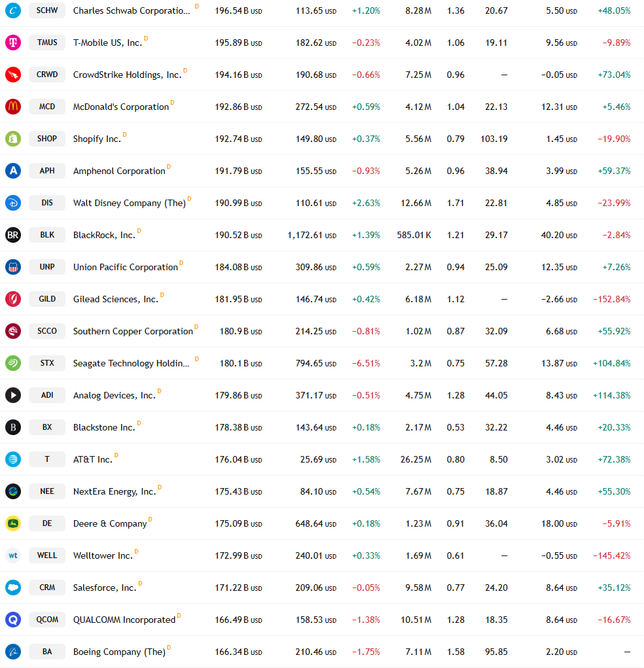The height and width of the screenshot is (668, 644).
Task: Click the Southern Copper logo icon
Action: coord(13,331)
